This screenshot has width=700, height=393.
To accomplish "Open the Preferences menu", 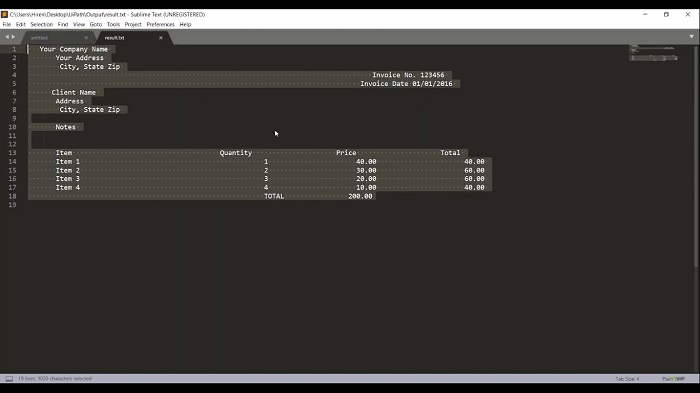I will [x=161, y=25].
